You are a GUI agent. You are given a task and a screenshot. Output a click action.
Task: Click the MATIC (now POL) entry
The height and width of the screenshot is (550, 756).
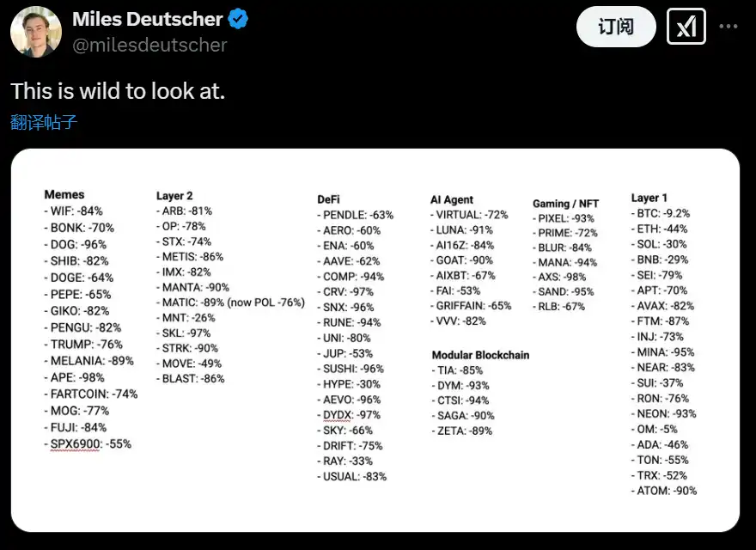(230, 302)
